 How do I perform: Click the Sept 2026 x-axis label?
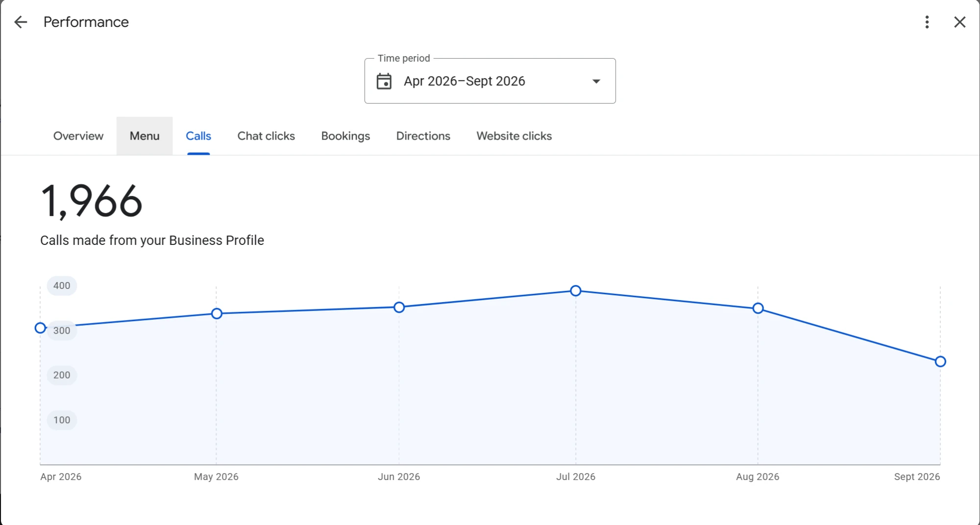point(917,477)
